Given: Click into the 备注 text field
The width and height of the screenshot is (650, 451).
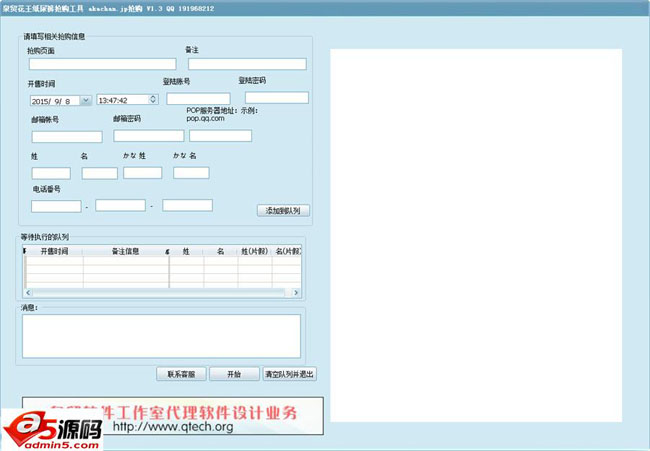Looking at the screenshot, I should pyautogui.click(x=246, y=64).
